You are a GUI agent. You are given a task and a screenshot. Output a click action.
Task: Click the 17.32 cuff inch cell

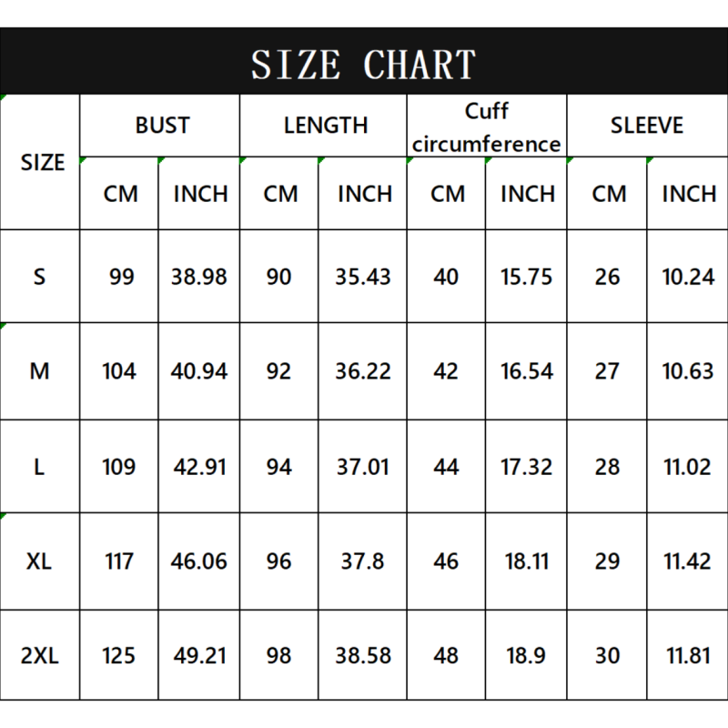tap(526, 467)
